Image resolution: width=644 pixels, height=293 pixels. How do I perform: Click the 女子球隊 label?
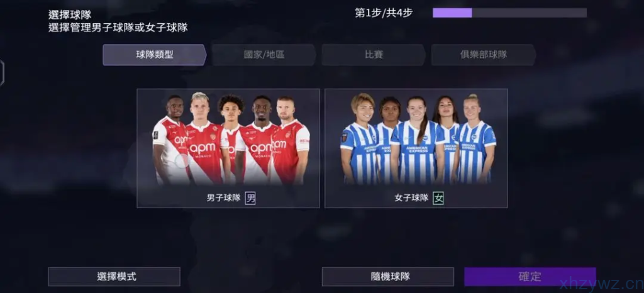click(411, 198)
